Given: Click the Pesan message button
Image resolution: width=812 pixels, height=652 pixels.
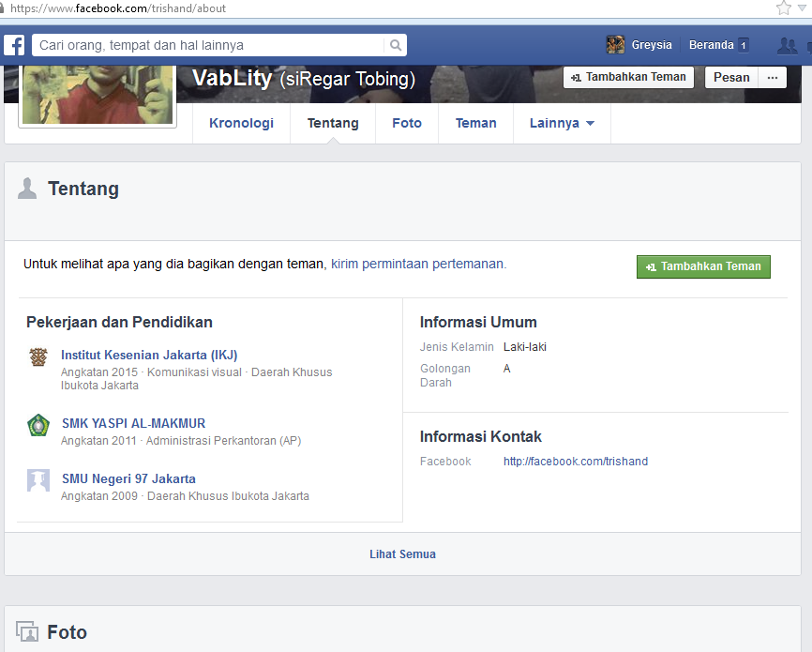Looking at the screenshot, I should (731, 77).
